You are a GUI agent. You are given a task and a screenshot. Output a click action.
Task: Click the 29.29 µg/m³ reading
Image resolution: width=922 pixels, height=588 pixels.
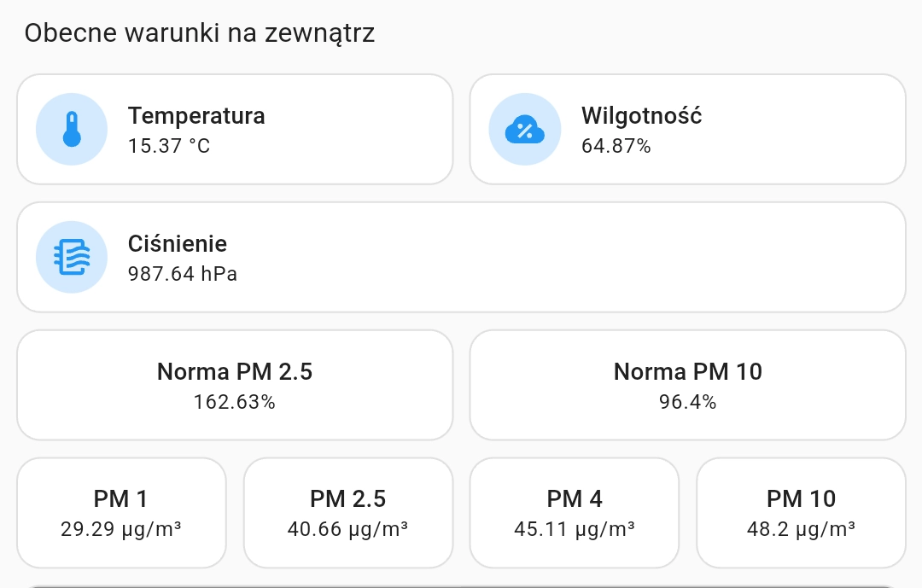tap(121, 529)
